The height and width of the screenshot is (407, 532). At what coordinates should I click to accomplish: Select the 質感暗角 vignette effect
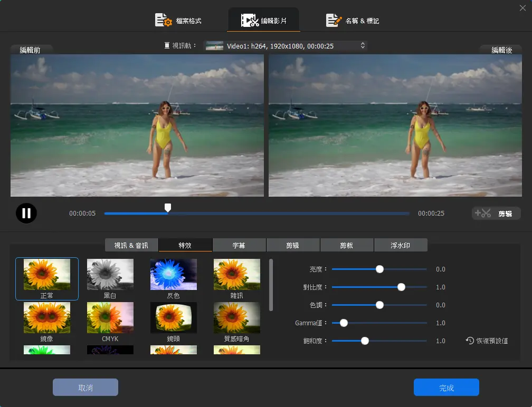236,317
